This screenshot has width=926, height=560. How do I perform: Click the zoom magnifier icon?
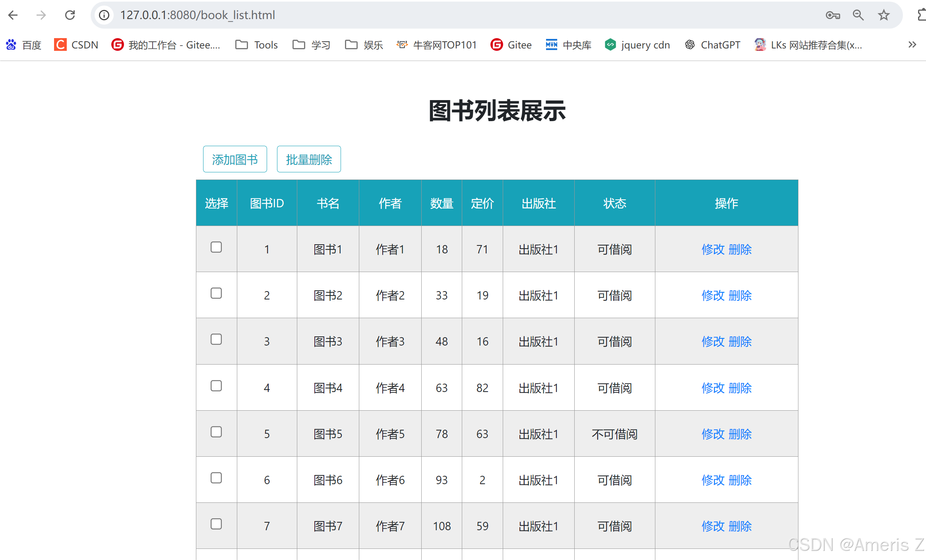[x=858, y=15]
